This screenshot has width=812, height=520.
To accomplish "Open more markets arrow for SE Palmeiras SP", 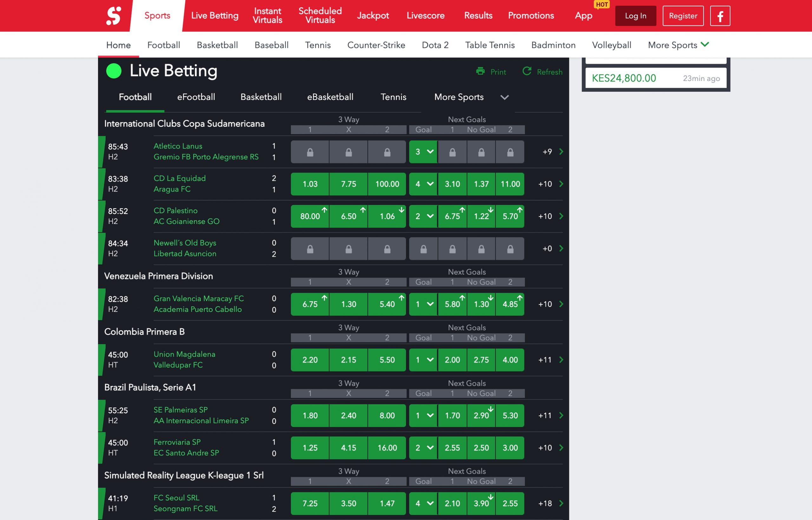I will click(561, 416).
